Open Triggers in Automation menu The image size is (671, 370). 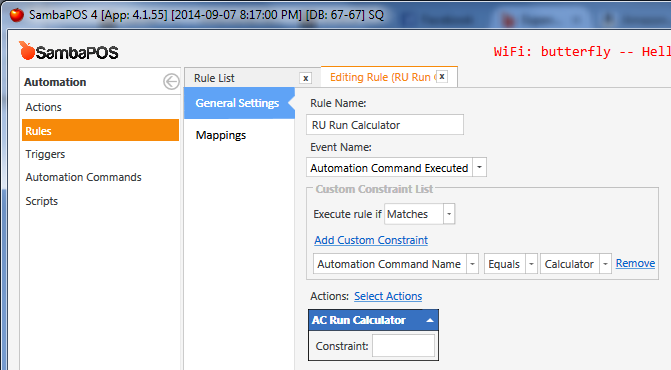click(x=45, y=154)
